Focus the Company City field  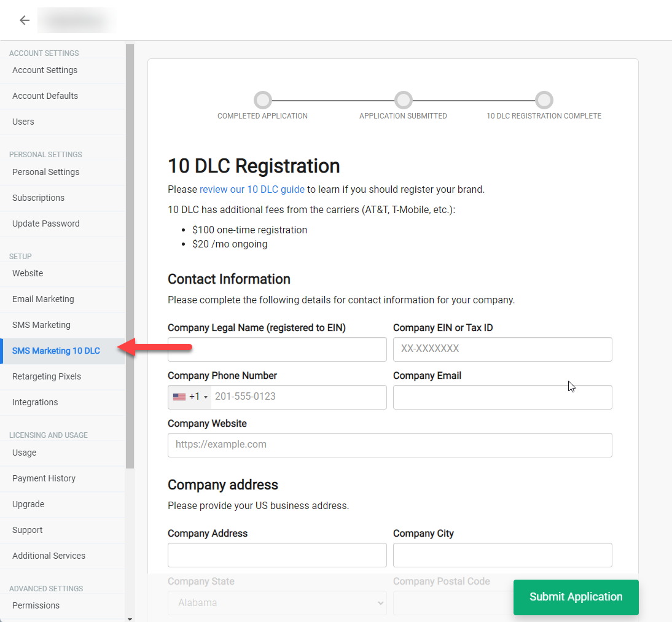point(502,555)
